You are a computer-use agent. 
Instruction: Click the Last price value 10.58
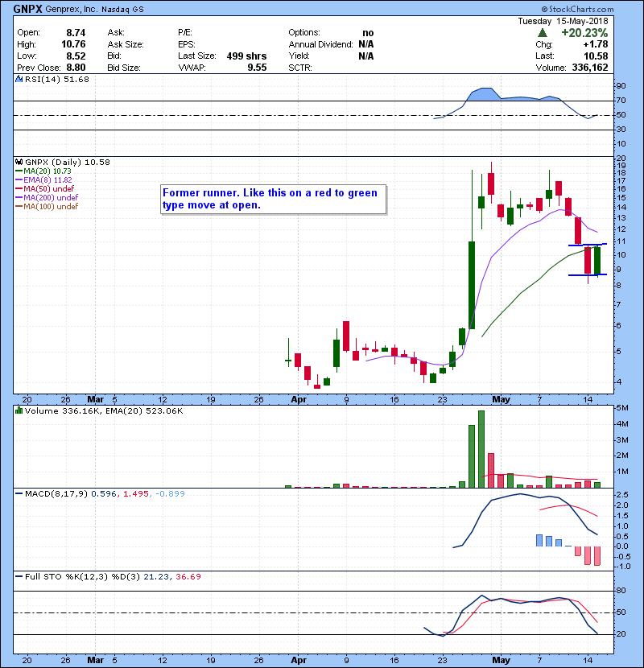point(596,56)
